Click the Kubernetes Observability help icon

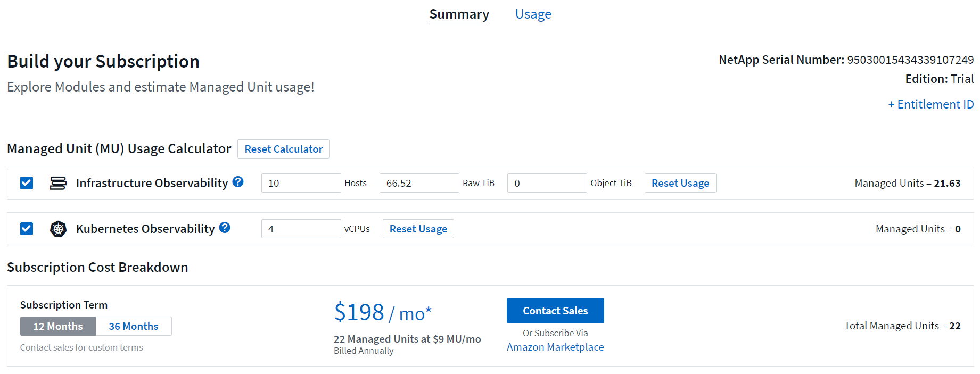coord(225,228)
